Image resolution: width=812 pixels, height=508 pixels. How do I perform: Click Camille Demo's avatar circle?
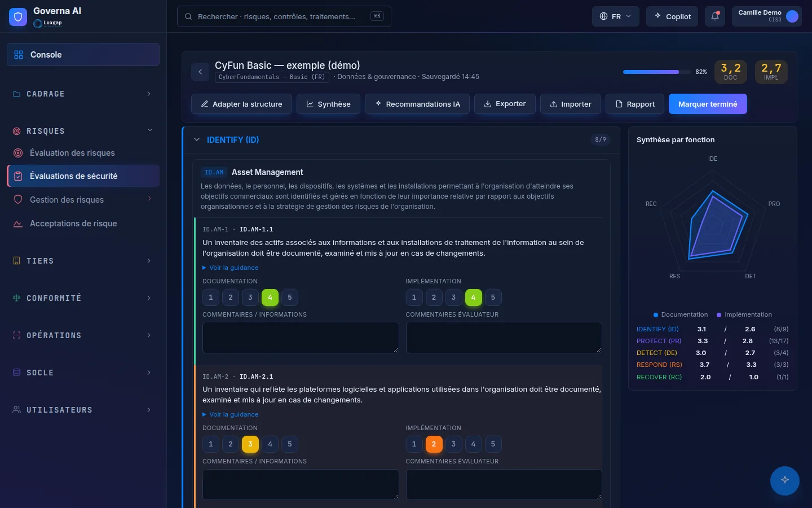tap(792, 16)
